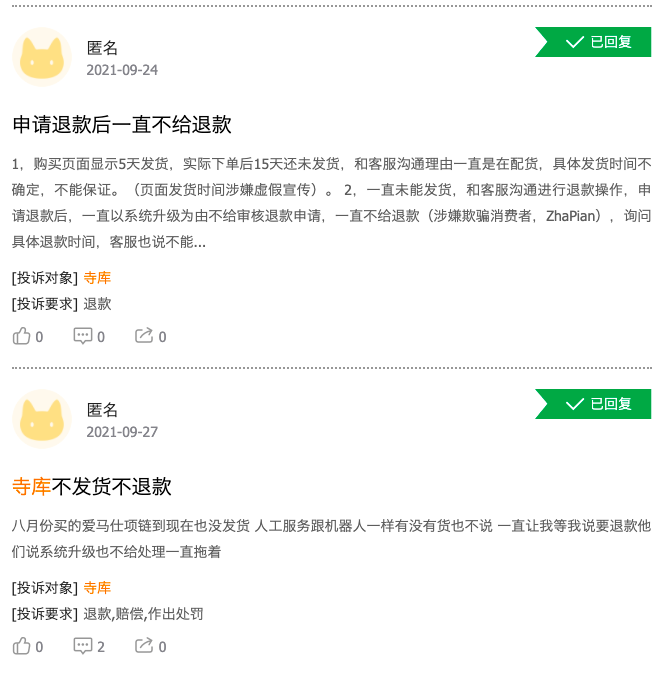Open the second complaint's body text about 爱马仕项链
The width and height of the screenshot is (663, 674).
[x=332, y=539]
